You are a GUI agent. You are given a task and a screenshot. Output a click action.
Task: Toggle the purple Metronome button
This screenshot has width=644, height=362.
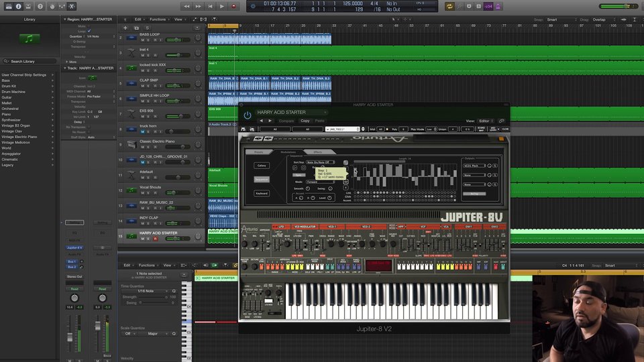pos(498,6)
